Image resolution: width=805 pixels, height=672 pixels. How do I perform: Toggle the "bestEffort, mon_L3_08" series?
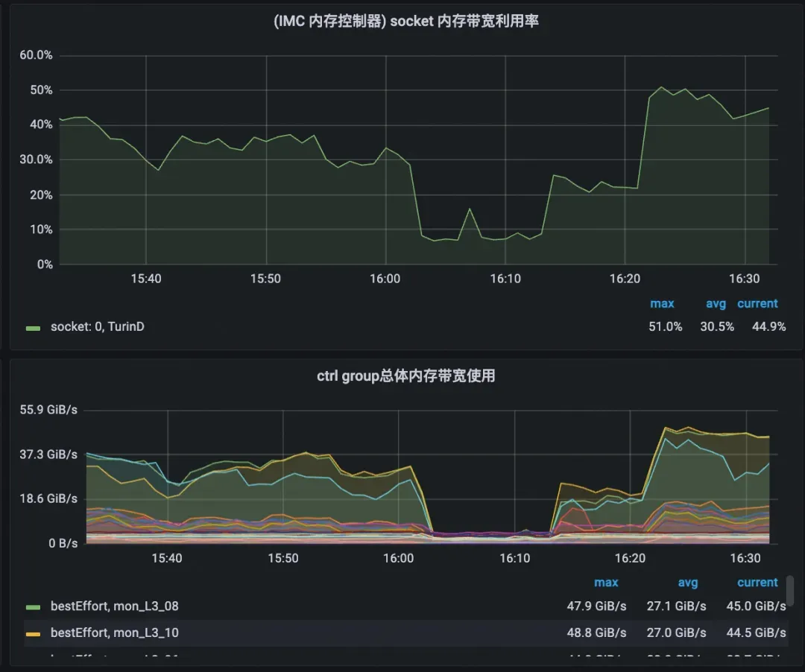click(x=114, y=606)
